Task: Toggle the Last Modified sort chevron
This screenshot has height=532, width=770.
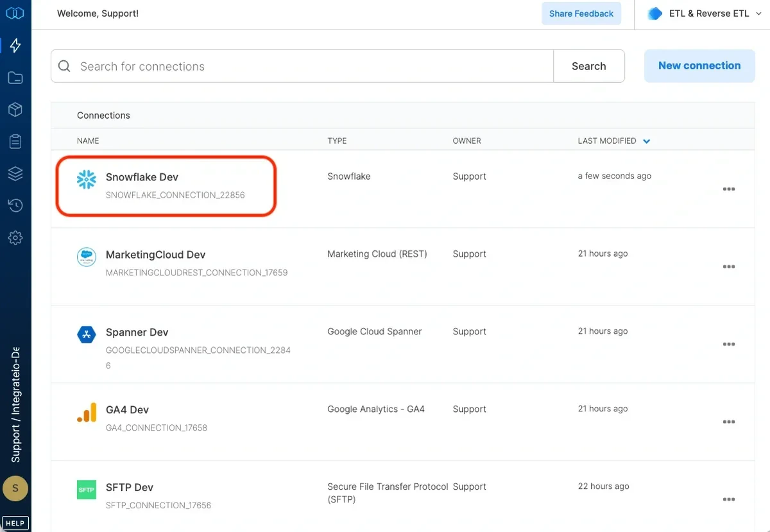Action: (x=646, y=141)
